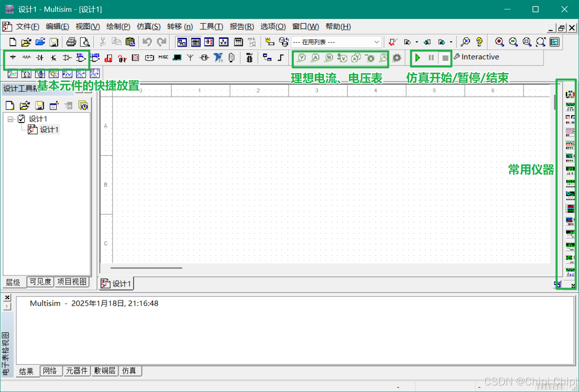Place the MISC component group

(x=163, y=58)
